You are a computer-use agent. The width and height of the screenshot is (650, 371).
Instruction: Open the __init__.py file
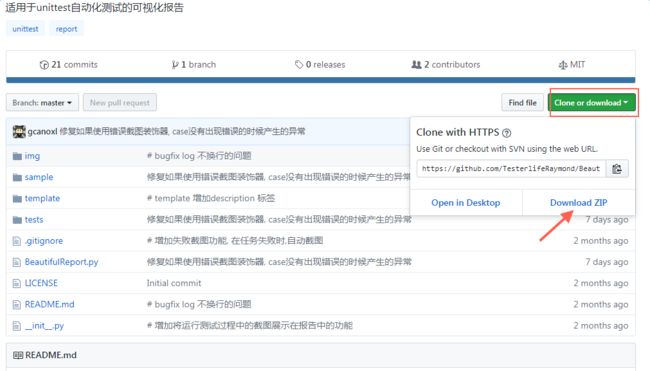coord(44,326)
